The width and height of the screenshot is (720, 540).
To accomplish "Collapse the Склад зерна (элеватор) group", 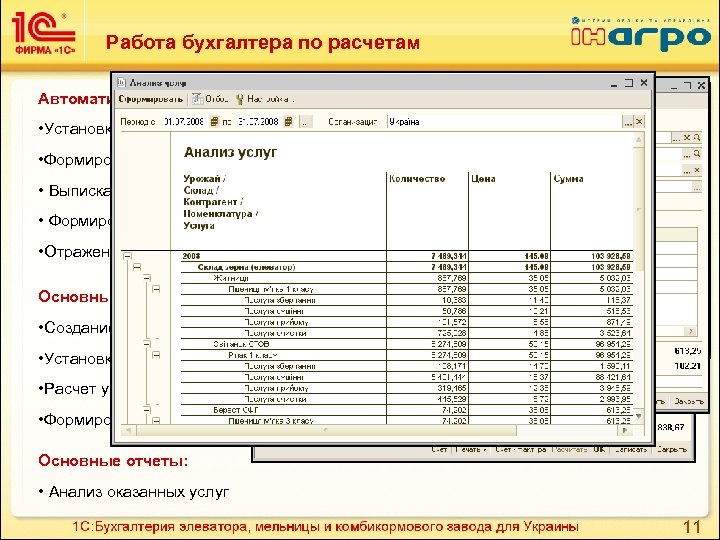I will (137, 267).
